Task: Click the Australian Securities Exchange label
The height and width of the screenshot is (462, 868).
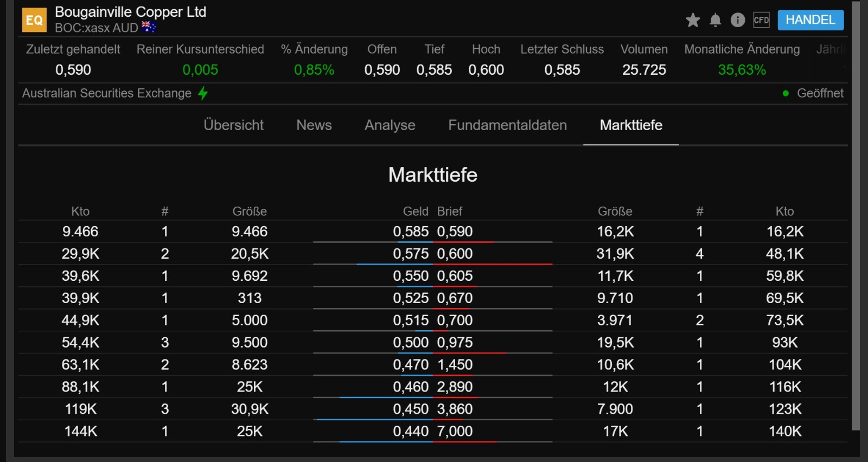Action: coord(107,93)
